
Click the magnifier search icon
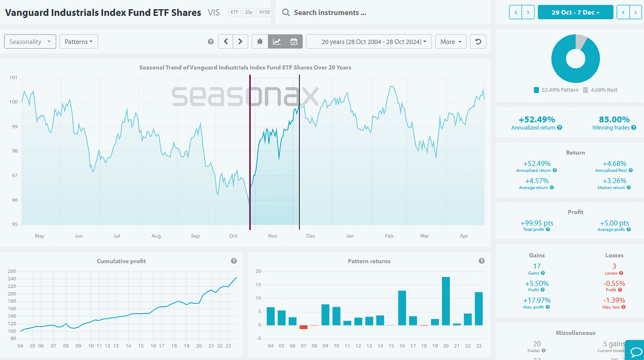[x=286, y=12]
